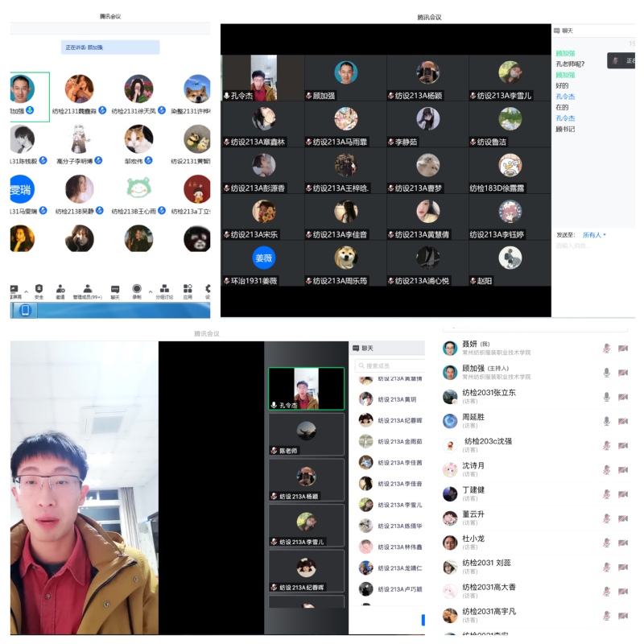Open 聊天 chat from the bottom toolbar
Screen dimensions: 644x644
click(115, 290)
